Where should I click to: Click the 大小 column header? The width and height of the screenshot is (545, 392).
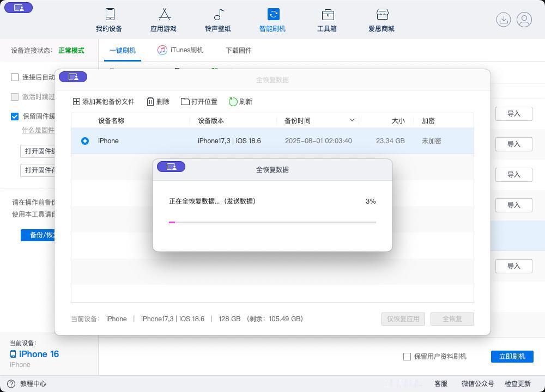(x=398, y=120)
